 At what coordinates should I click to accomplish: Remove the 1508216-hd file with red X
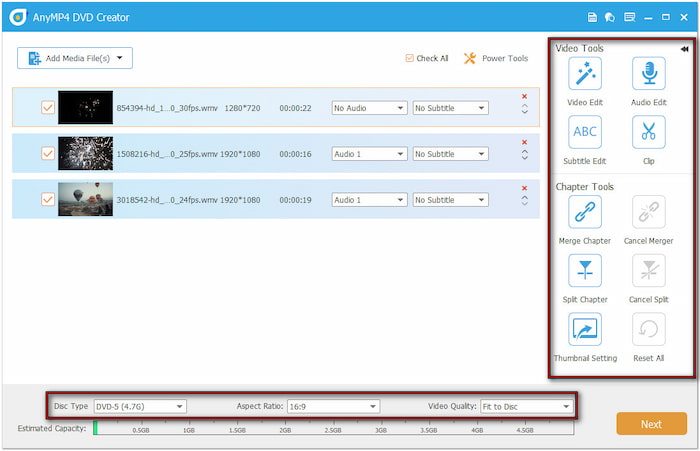[525, 142]
